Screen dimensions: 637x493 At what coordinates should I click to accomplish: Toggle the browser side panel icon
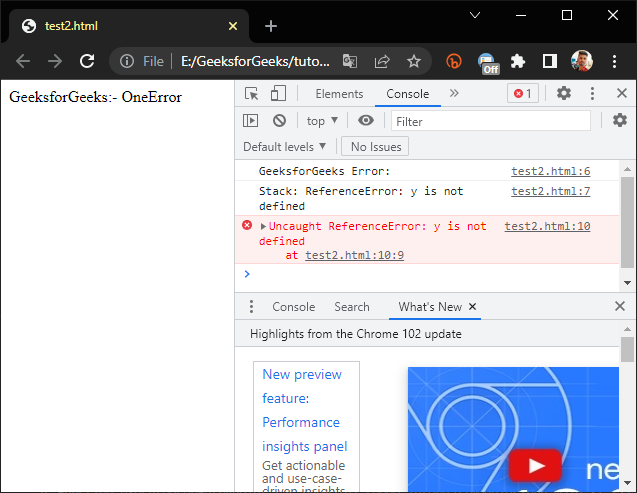point(550,61)
